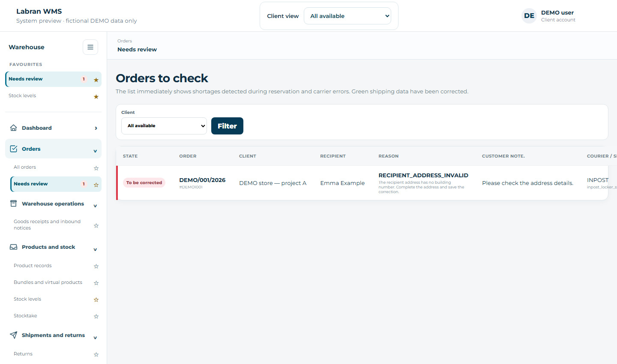Click the Labran WMS logo title

click(x=39, y=11)
